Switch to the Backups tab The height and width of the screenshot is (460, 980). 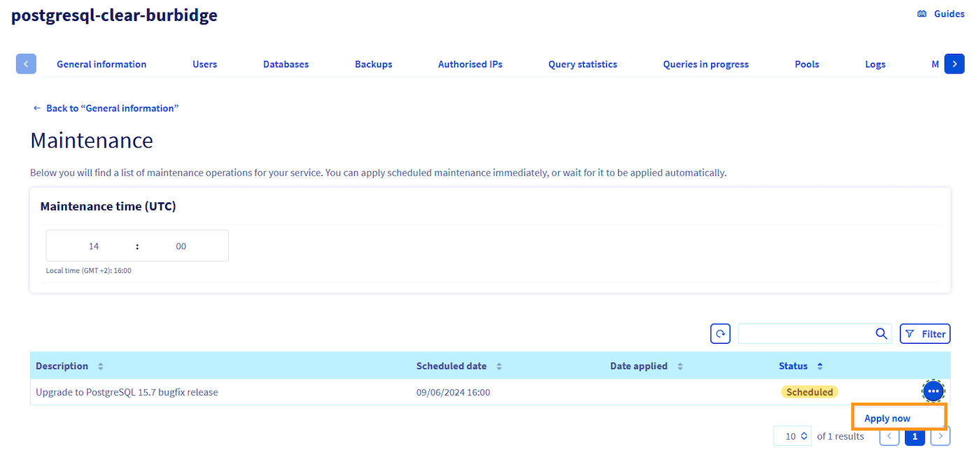click(373, 64)
